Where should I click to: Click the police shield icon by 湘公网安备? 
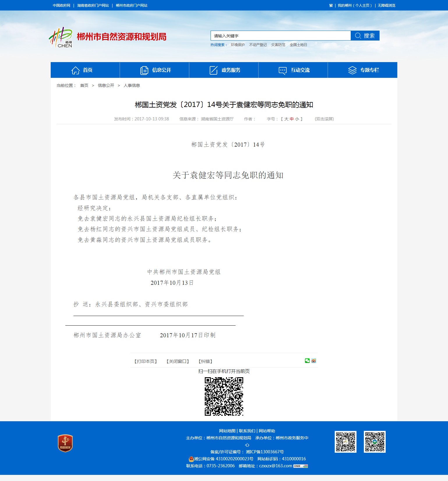coord(191,459)
